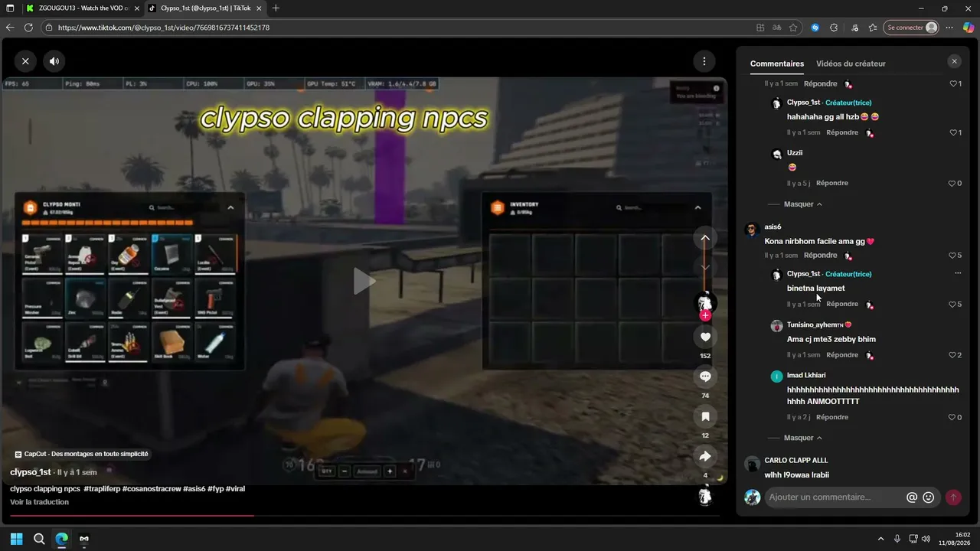Switch to the Vidéos du créateur tab
The width and height of the screenshot is (980, 551).
tap(851, 64)
